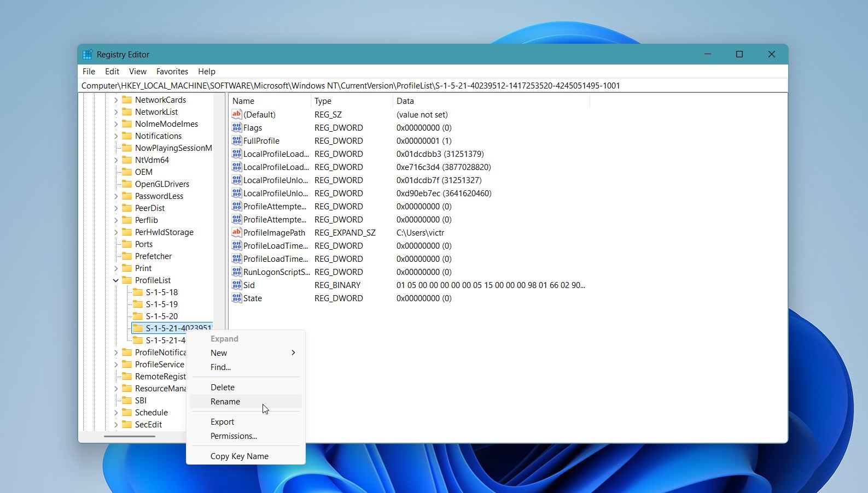Viewport: 868px width, 493px height.
Task: Click the NetworkCards folder icon
Action: pos(127,99)
